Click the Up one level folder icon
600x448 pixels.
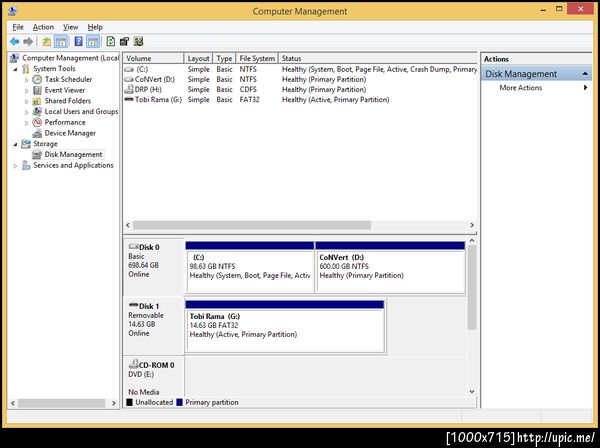click(47, 41)
